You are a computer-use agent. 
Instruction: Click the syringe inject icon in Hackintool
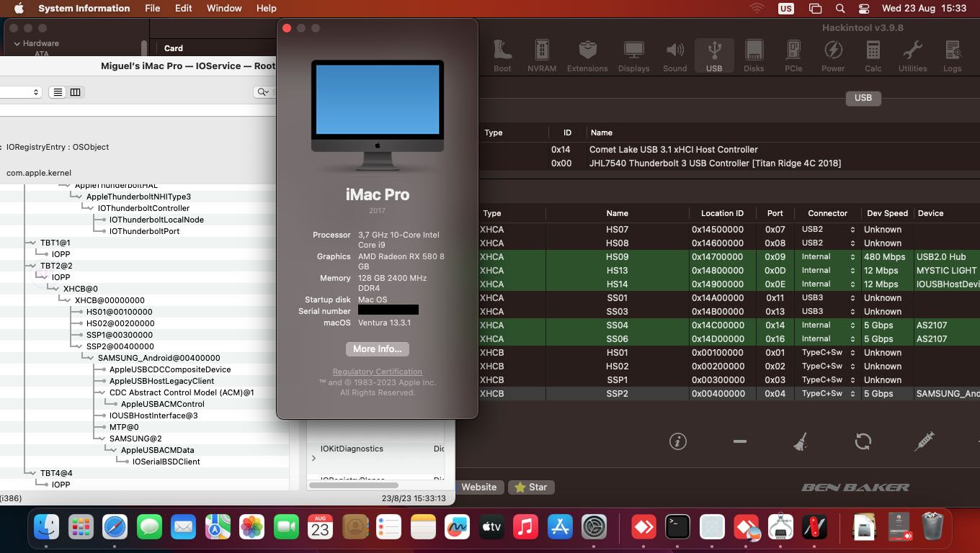coord(924,441)
